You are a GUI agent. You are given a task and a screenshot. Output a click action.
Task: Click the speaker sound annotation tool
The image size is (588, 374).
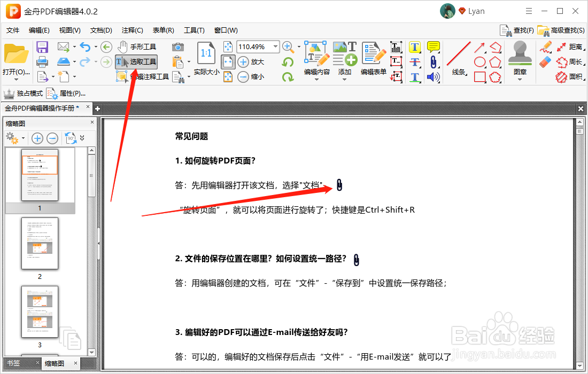pyautogui.click(x=434, y=77)
